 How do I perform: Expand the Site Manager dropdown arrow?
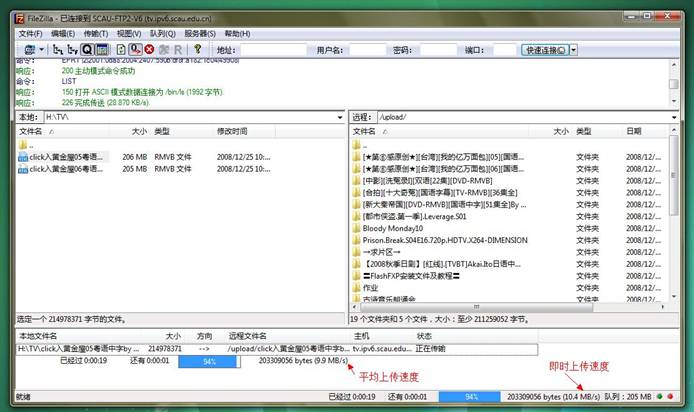[x=41, y=50]
